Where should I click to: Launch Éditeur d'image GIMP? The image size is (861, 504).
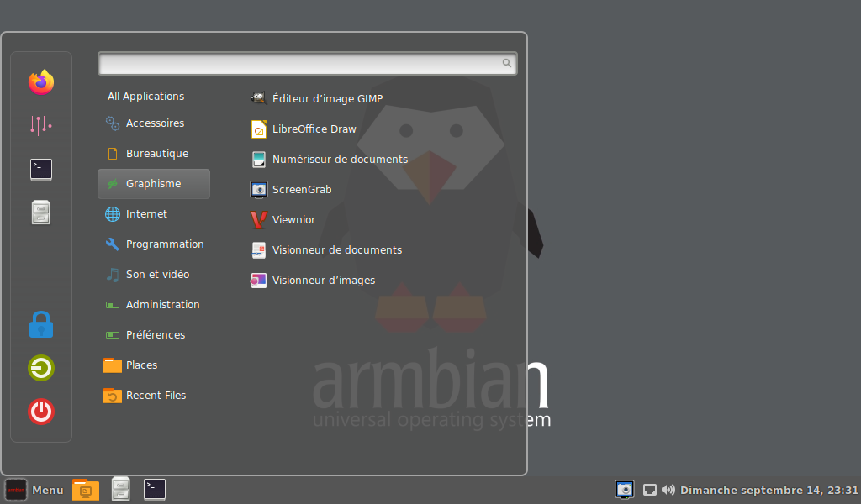316,99
